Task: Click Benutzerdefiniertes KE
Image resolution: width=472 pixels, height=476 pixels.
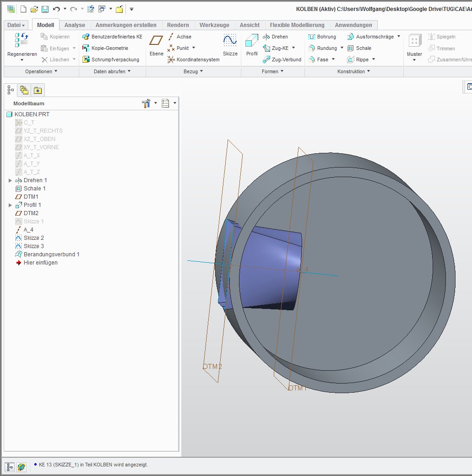Action: pyautogui.click(x=112, y=37)
